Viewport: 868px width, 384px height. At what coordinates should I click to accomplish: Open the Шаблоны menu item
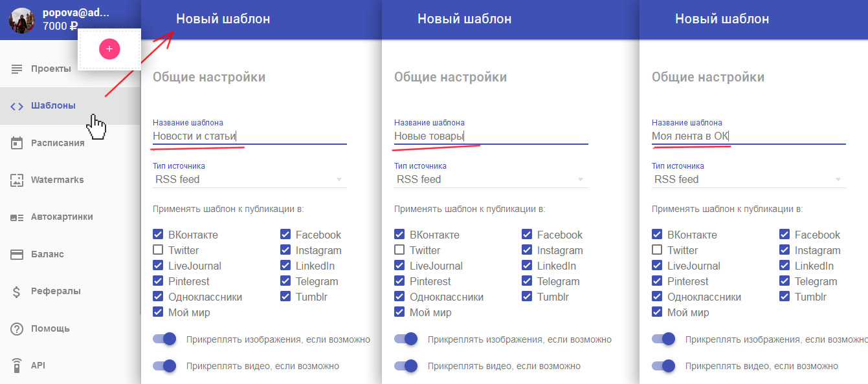[x=53, y=105]
